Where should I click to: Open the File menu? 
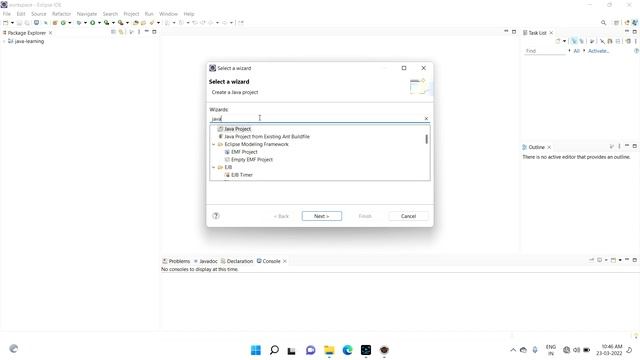coord(7,14)
